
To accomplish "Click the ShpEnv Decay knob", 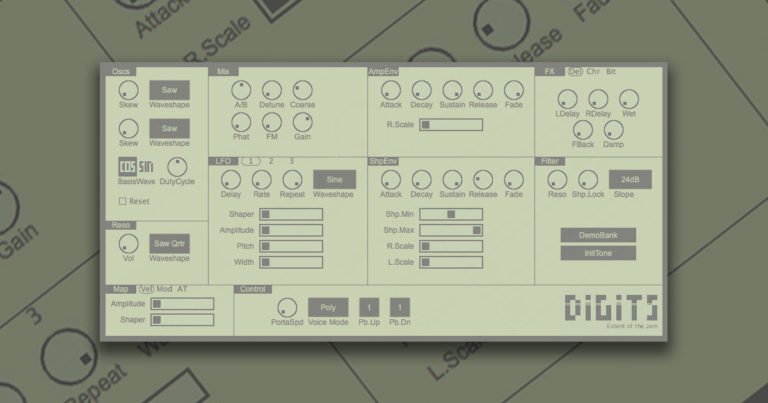I will [x=421, y=180].
